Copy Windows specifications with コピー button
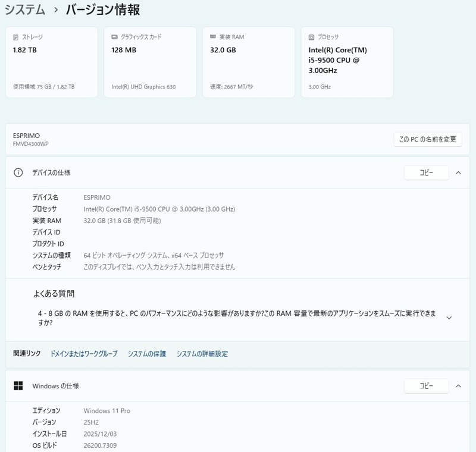Screen dimensions: 476x452 click(x=426, y=386)
